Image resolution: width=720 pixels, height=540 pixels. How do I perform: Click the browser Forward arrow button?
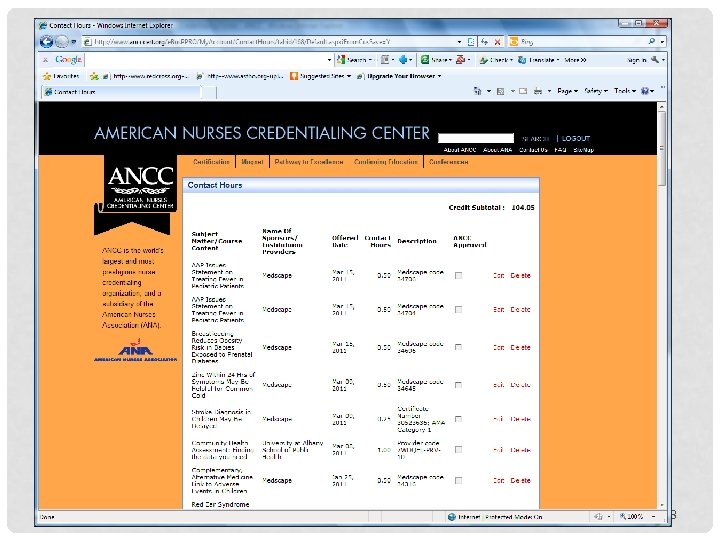tap(62, 42)
